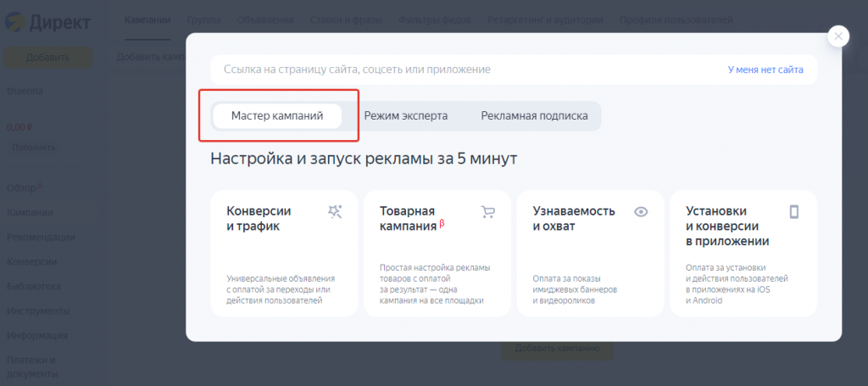Click the У меня нет сайта link
Image resolution: width=868 pixels, height=386 pixels.
(x=765, y=70)
